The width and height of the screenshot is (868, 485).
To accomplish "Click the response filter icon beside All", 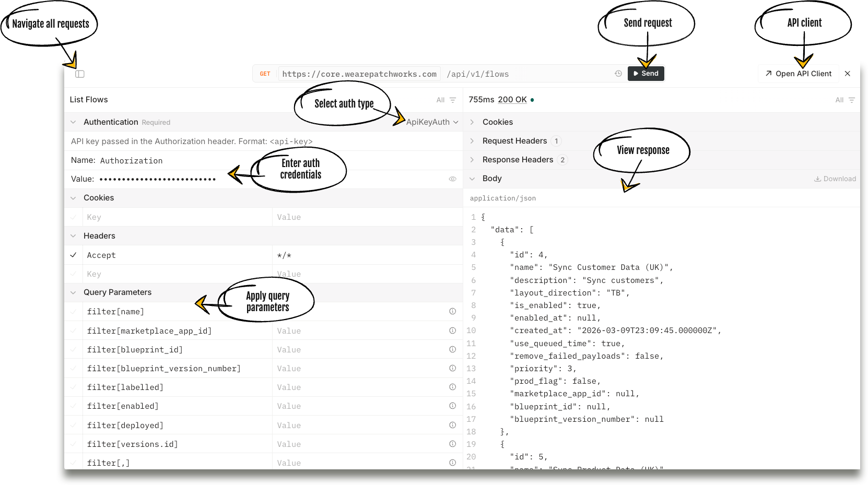I will point(852,100).
